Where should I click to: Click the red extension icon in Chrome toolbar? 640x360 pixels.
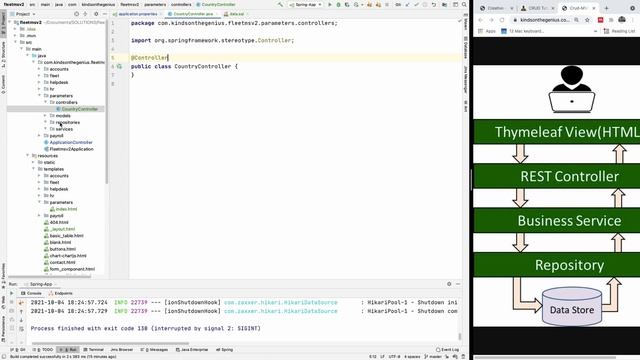[600, 20]
